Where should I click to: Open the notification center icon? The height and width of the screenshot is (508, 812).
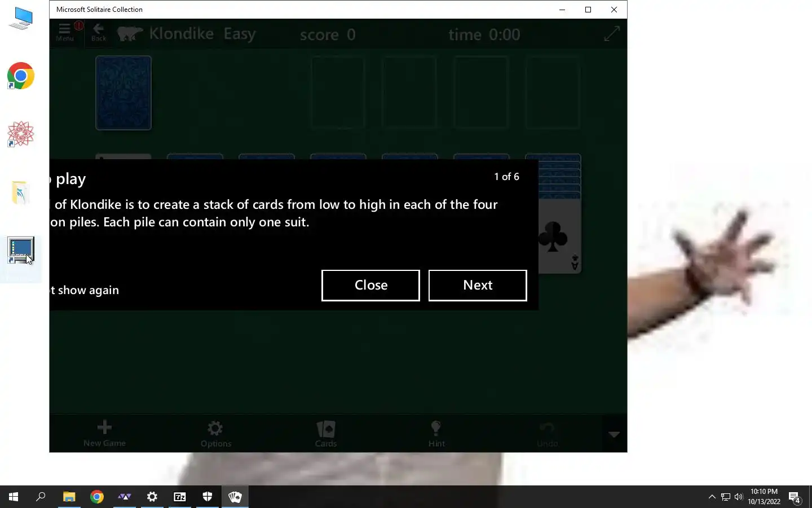point(795,497)
